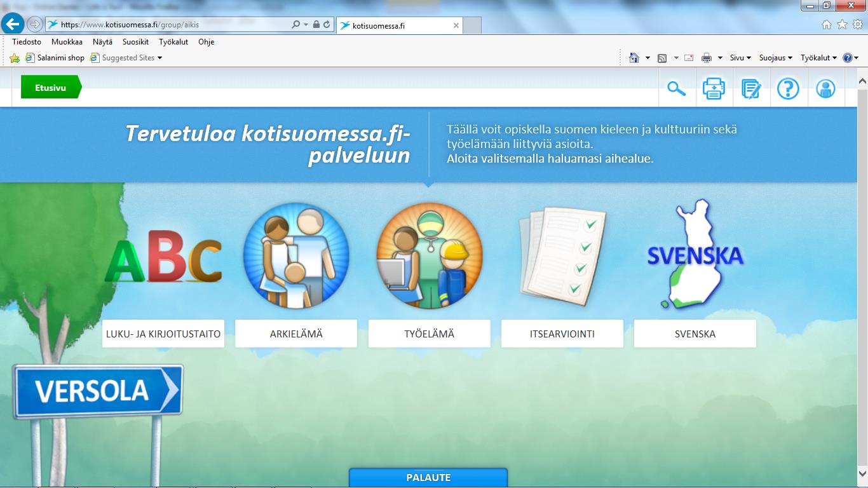Click the family illustration circle above Arkielämä
The height and width of the screenshot is (488, 868).
click(x=296, y=255)
